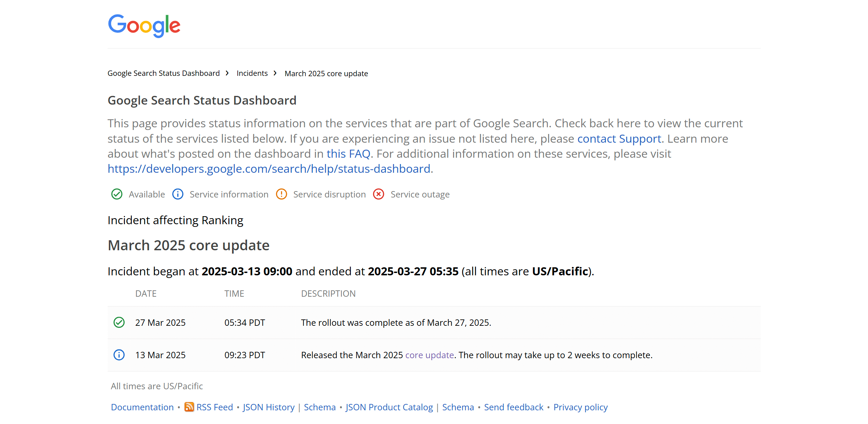Click the March 2025 core update heading
Screen dimensions: 868x424
pos(188,245)
